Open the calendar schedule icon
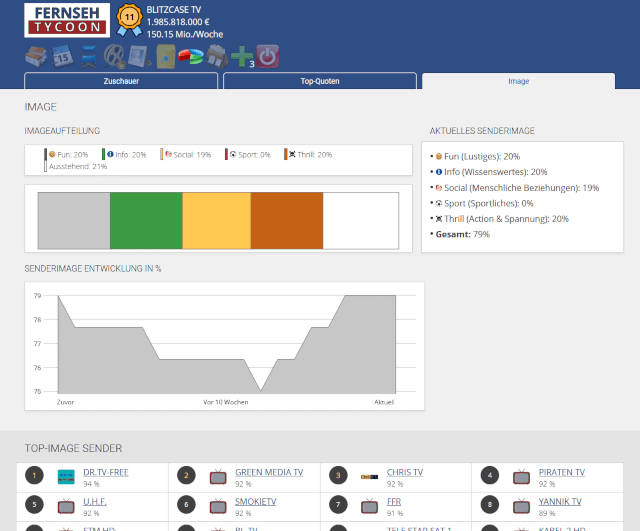The image size is (640, 531). click(x=62, y=56)
